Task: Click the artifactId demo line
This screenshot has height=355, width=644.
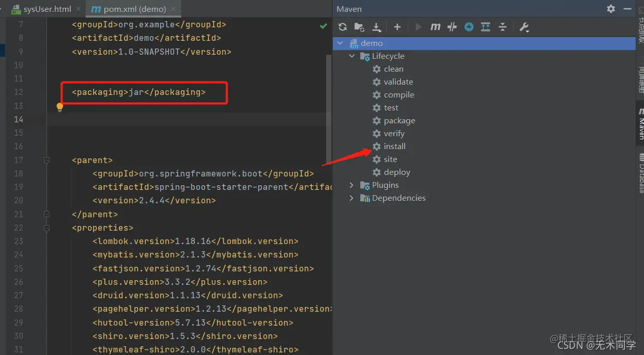Action: point(147,38)
